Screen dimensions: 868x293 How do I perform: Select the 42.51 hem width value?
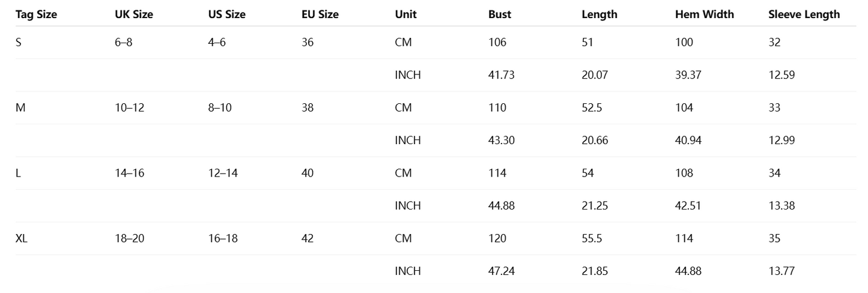point(688,205)
